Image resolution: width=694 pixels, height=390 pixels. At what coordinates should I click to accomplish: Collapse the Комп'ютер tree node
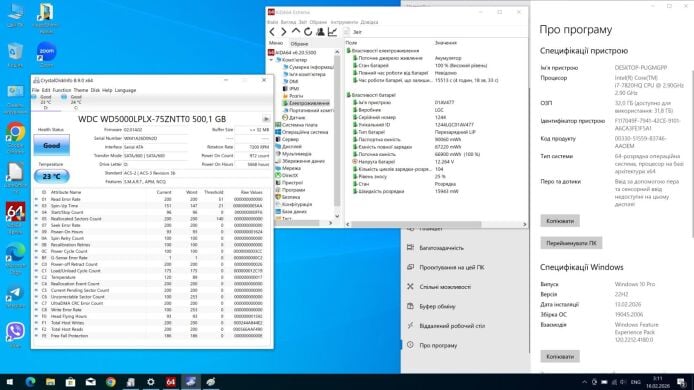click(271, 60)
